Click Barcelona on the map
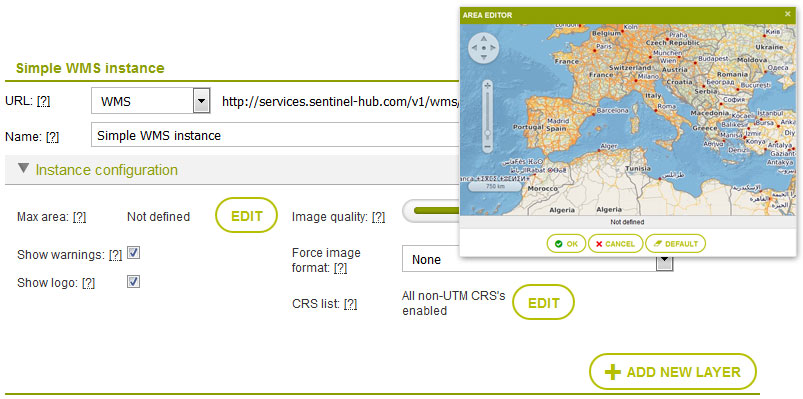 612,110
